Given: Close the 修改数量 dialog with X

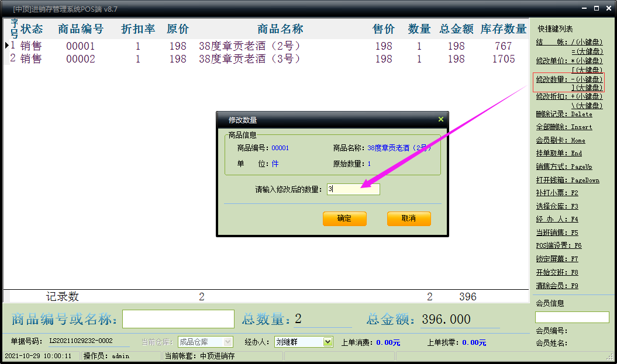Looking at the screenshot, I should click(x=440, y=119).
